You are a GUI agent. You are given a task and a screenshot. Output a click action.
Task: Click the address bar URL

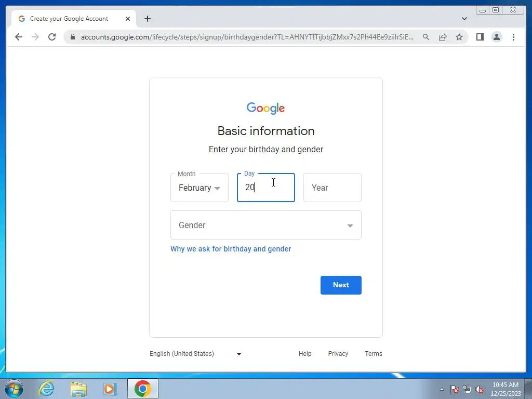pyautogui.click(x=247, y=37)
